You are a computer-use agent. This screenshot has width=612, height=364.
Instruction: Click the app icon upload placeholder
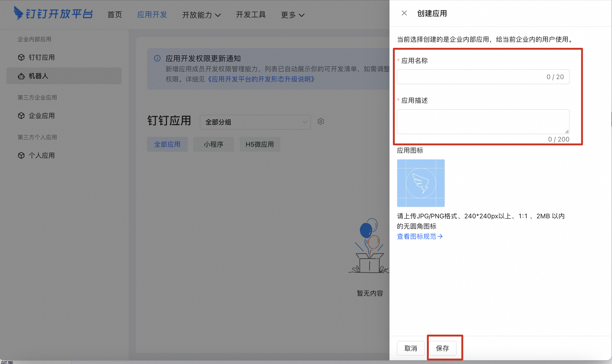420,183
